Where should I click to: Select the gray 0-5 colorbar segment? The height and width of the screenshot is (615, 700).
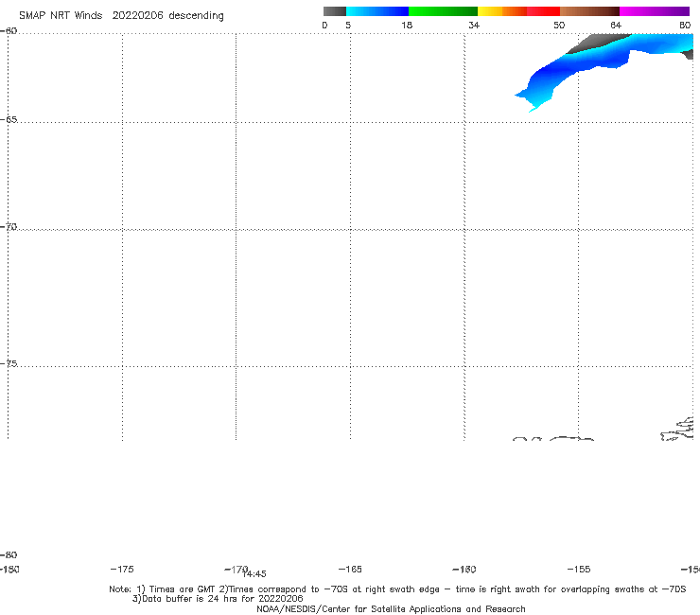tap(335, 11)
